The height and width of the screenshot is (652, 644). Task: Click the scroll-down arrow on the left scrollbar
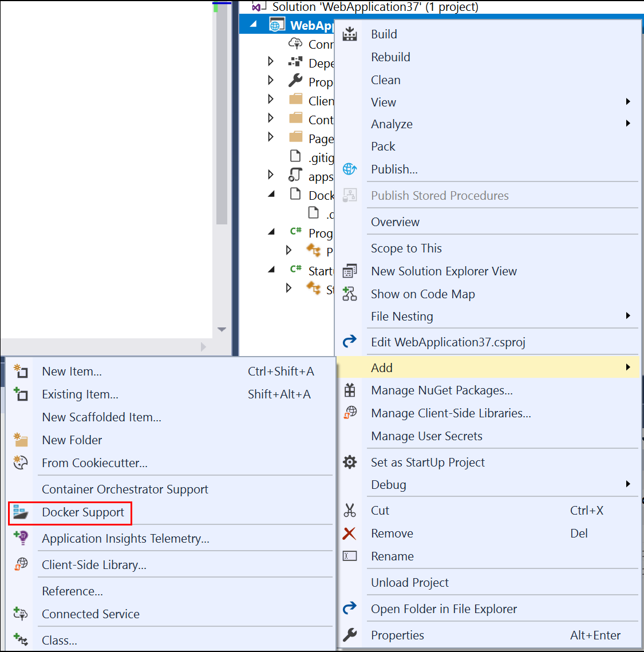click(x=222, y=330)
